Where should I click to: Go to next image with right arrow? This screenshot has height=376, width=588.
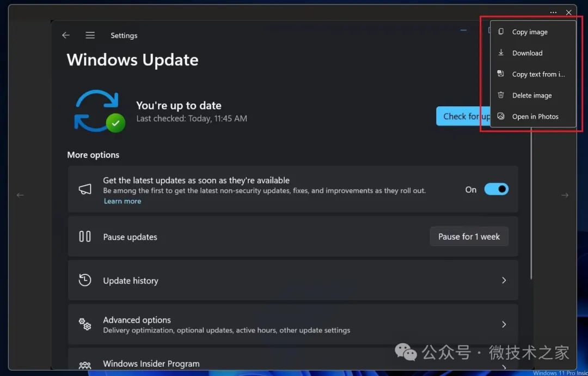(x=565, y=195)
